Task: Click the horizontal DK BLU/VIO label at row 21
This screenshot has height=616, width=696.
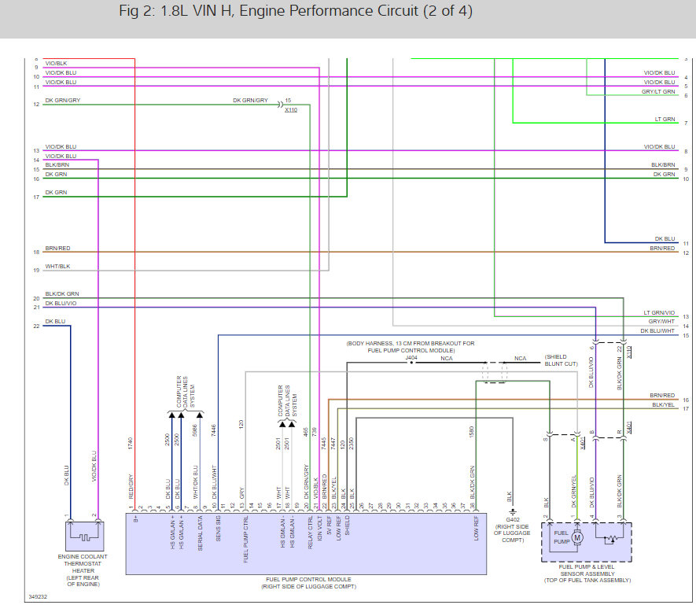Action: pos(61,304)
